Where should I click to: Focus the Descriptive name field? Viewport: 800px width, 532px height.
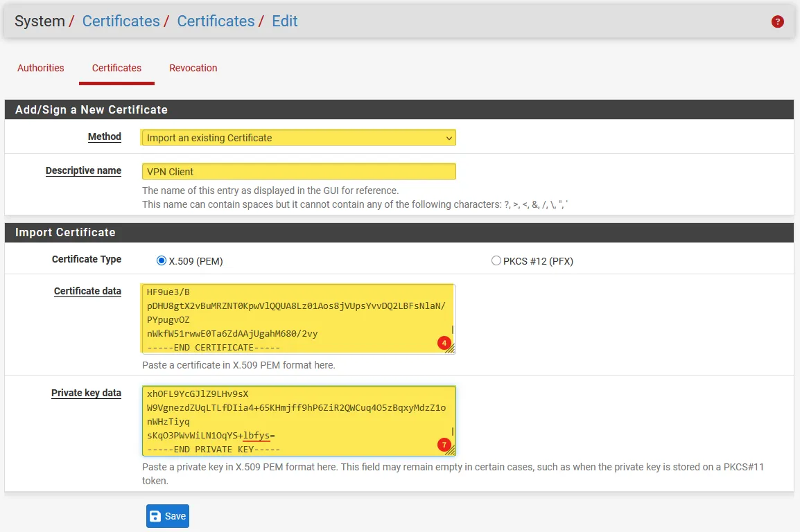pyautogui.click(x=298, y=172)
